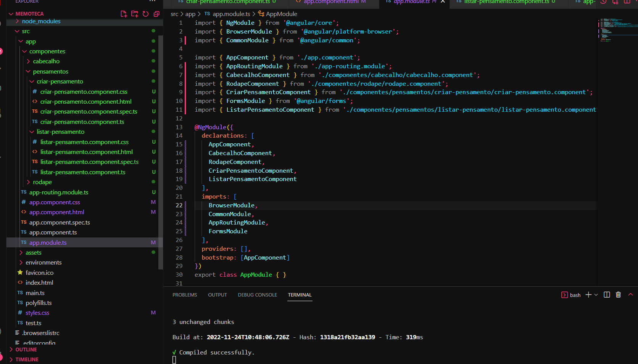The height and width of the screenshot is (364, 638).
Task: Open criar-pensamento.component.ts in explorer
Action: point(82,122)
